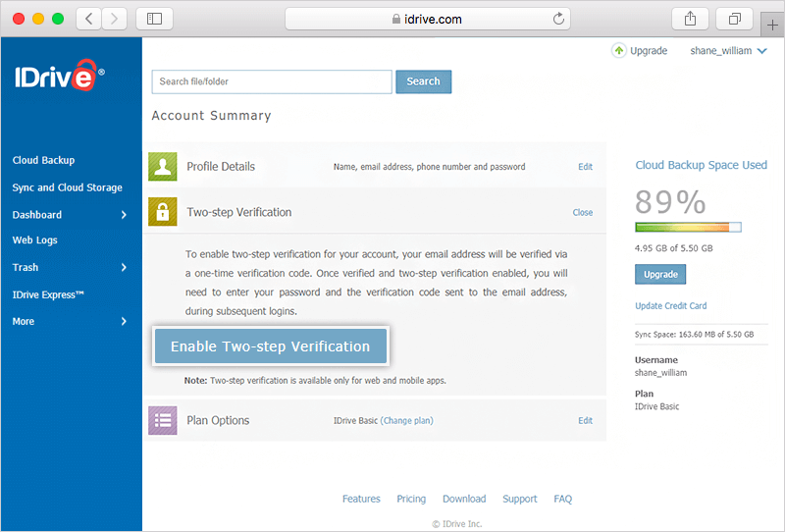Show all tabs overview icon
The image size is (785, 532).
(734, 19)
